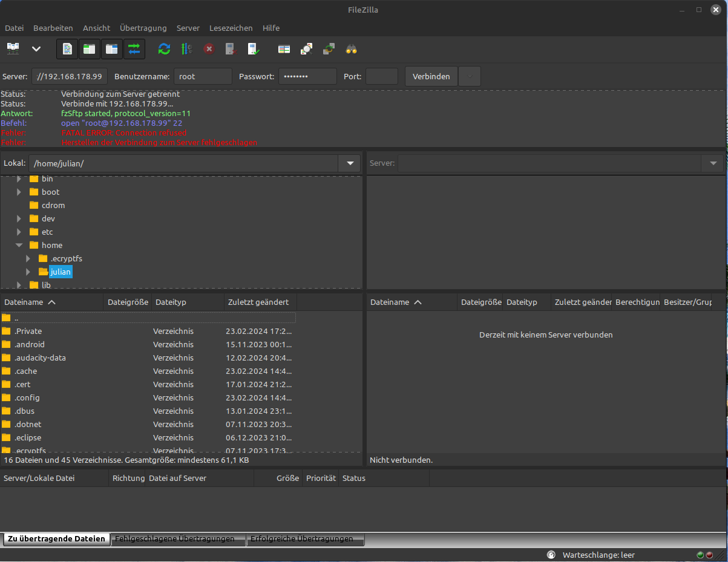Select the cdrom folder in tree
The width and height of the screenshot is (728, 562).
pos(53,205)
